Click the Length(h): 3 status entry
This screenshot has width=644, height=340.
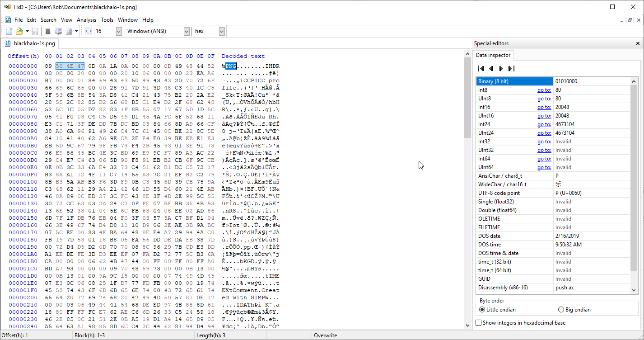coord(211,335)
